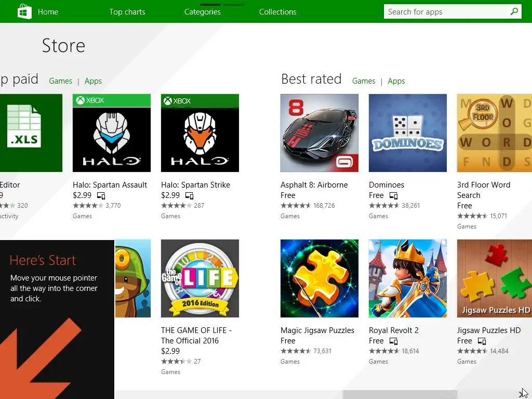Click the Magic Jigsaw Puzzles title
Screen dimensions: 532x399
[x=317, y=330]
